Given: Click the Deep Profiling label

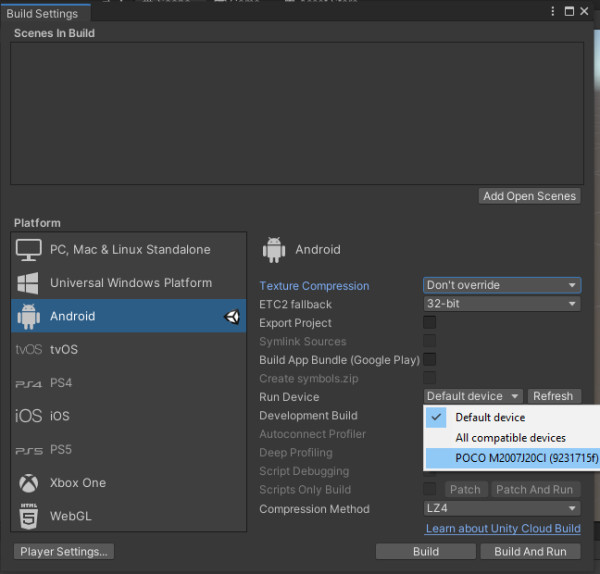Looking at the screenshot, I should tap(296, 453).
